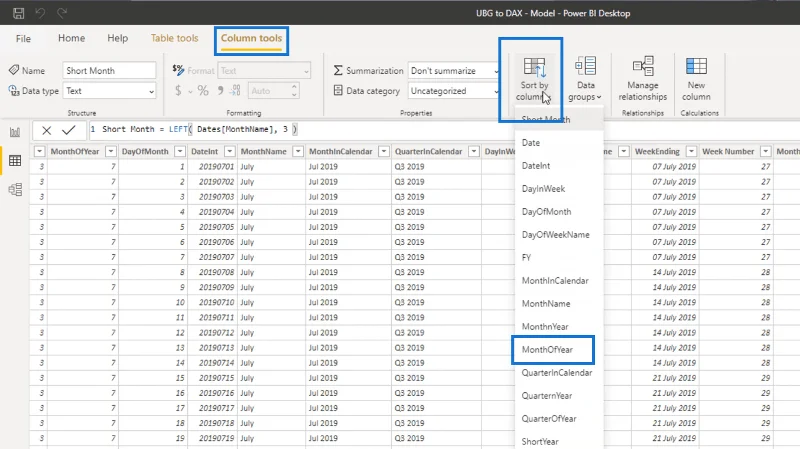Click the Redo arrow icon

[62, 13]
